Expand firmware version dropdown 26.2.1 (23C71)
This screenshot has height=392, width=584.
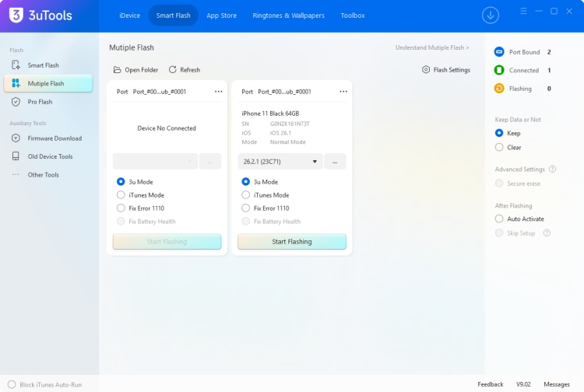click(x=280, y=162)
